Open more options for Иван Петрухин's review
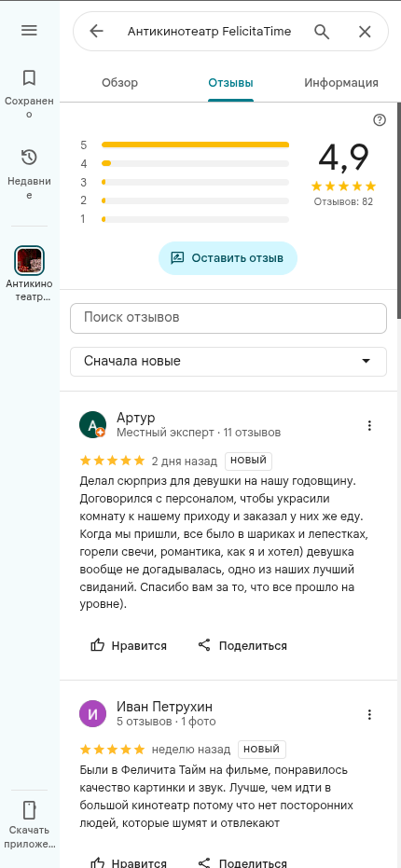Viewport: 401px width, 868px height. click(x=369, y=715)
